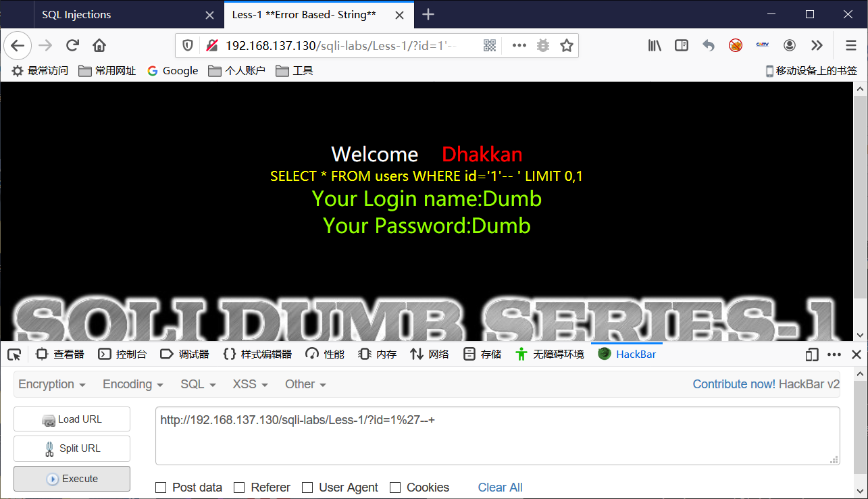Open the 网络 network tab
The height and width of the screenshot is (499, 868).
(430, 354)
